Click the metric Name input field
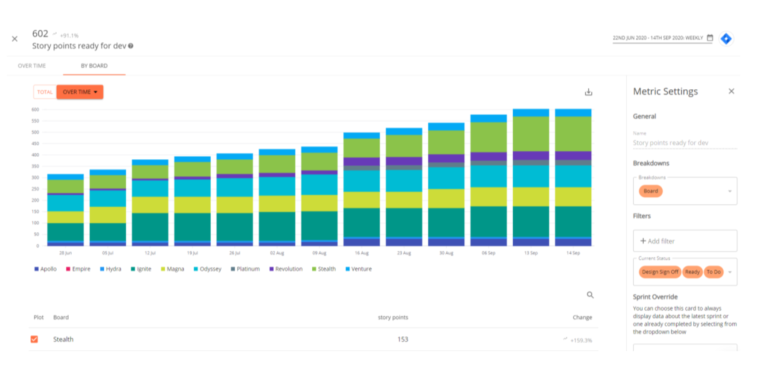The image size is (768, 369). pyautogui.click(x=685, y=143)
